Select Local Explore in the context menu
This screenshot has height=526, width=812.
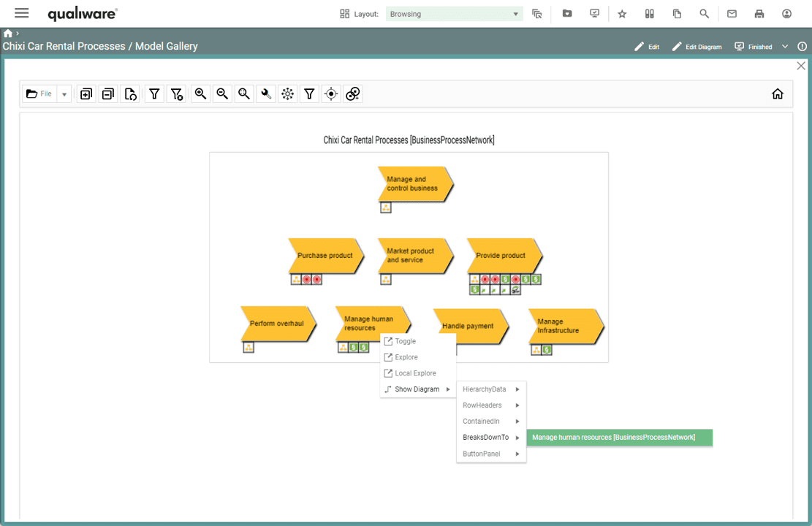click(415, 373)
